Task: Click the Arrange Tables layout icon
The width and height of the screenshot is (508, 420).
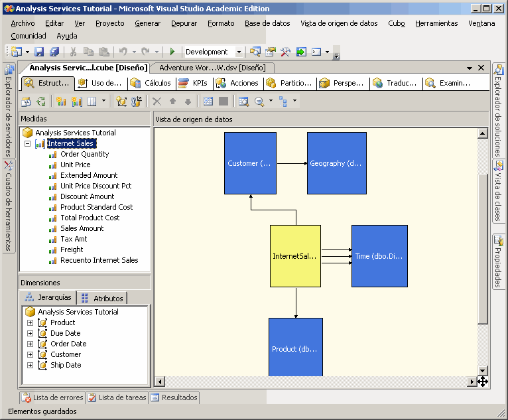Action: point(283,102)
